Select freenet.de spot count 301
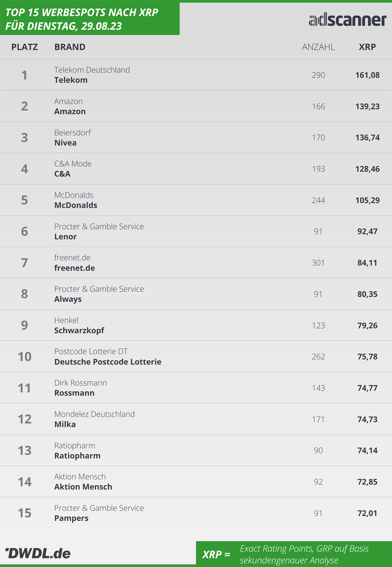The width and height of the screenshot is (392, 567). [x=318, y=263]
